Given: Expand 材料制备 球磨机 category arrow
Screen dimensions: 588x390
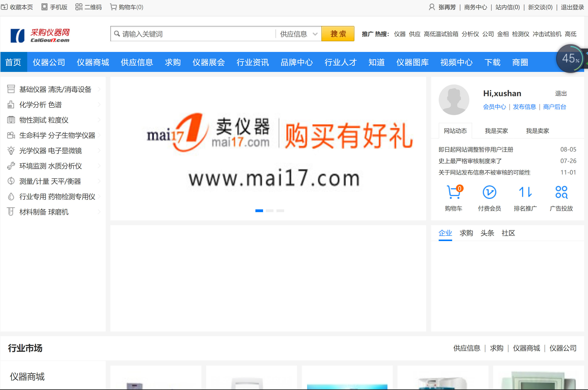Looking at the screenshot, I should point(99,212).
